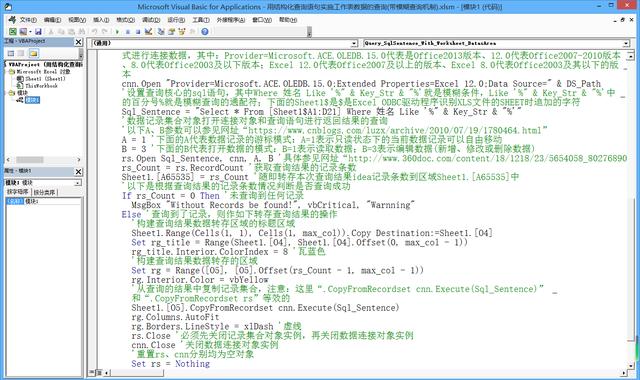Open the 运行(R) menu
The height and width of the screenshot is (380, 640).
click(x=176, y=20)
